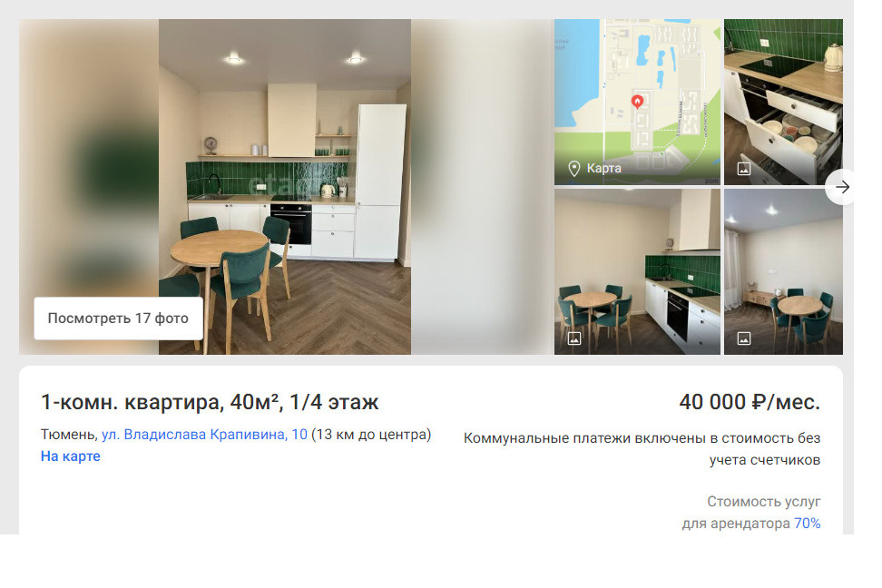This screenshot has width=882, height=588.
Task: Open the map preview thumbnail
Action: point(637,102)
